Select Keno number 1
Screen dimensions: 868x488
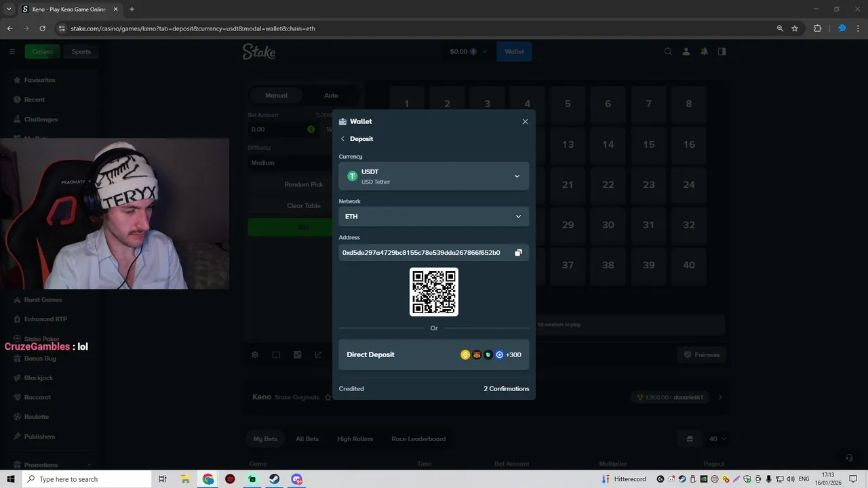pos(406,104)
